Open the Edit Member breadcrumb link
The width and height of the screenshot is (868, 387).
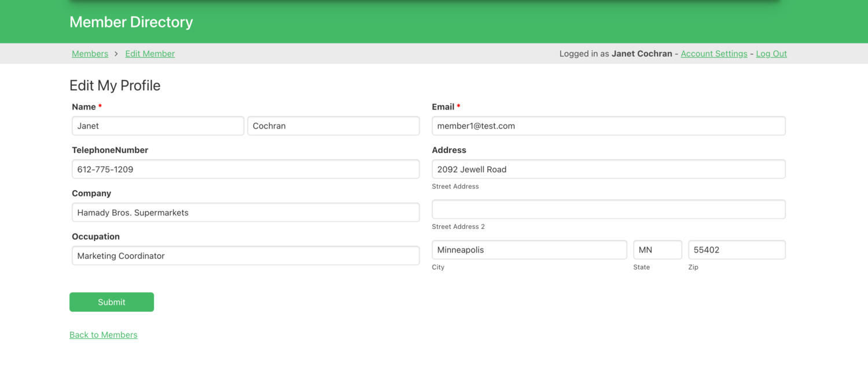click(149, 53)
